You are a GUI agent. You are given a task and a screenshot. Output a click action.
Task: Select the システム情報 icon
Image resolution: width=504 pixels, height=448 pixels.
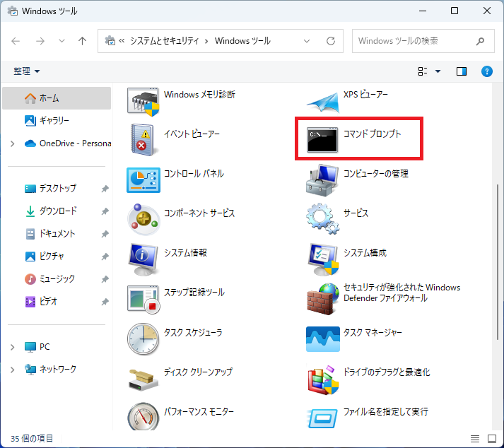143,259
